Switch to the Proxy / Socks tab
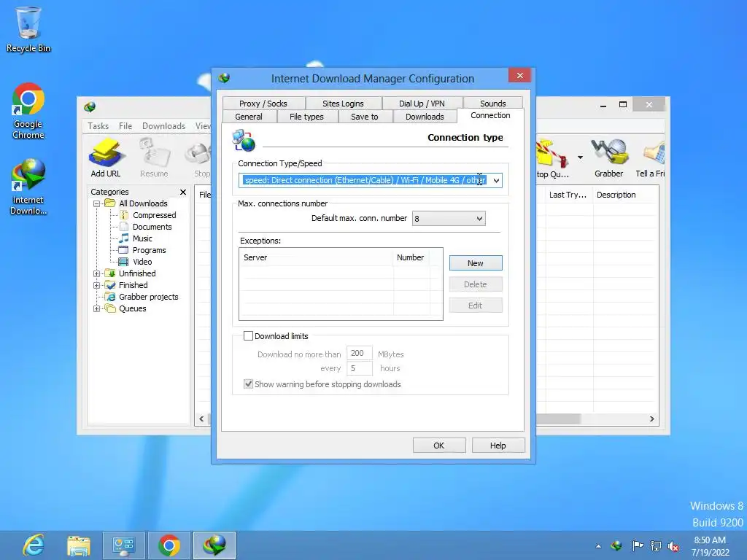 tap(263, 104)
